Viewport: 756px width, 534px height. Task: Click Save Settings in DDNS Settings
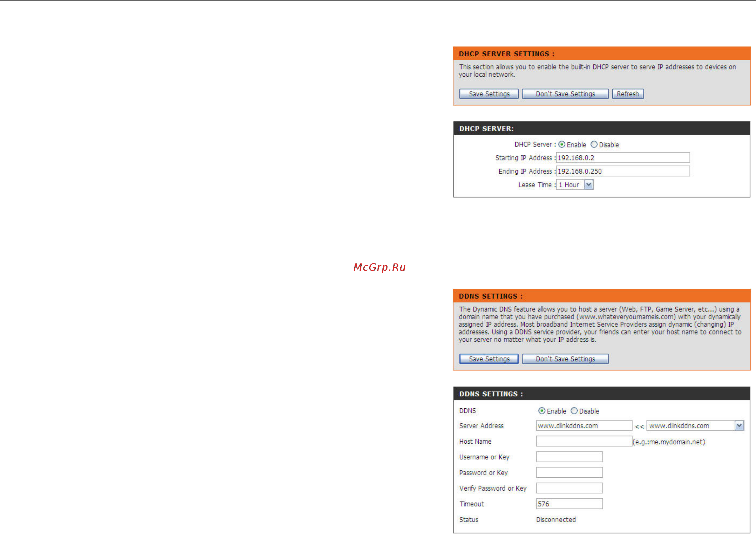click(x=489, y=359)
